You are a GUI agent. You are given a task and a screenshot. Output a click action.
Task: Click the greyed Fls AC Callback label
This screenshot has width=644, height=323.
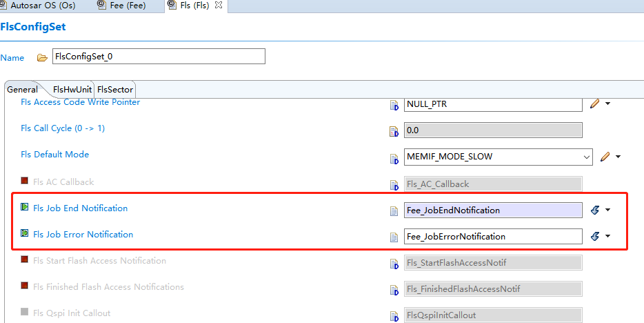[63, 182]
